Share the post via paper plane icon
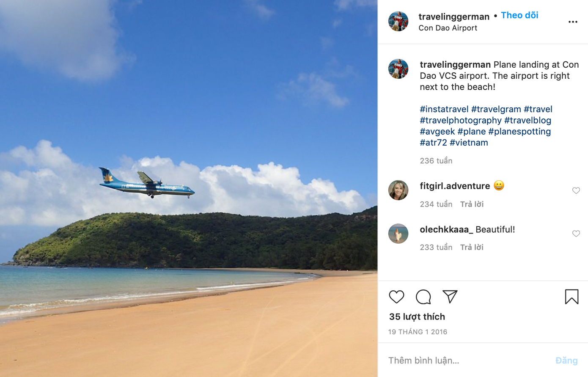Image resolution: width=588 pixels, height=377 pixels. [450, 296]
